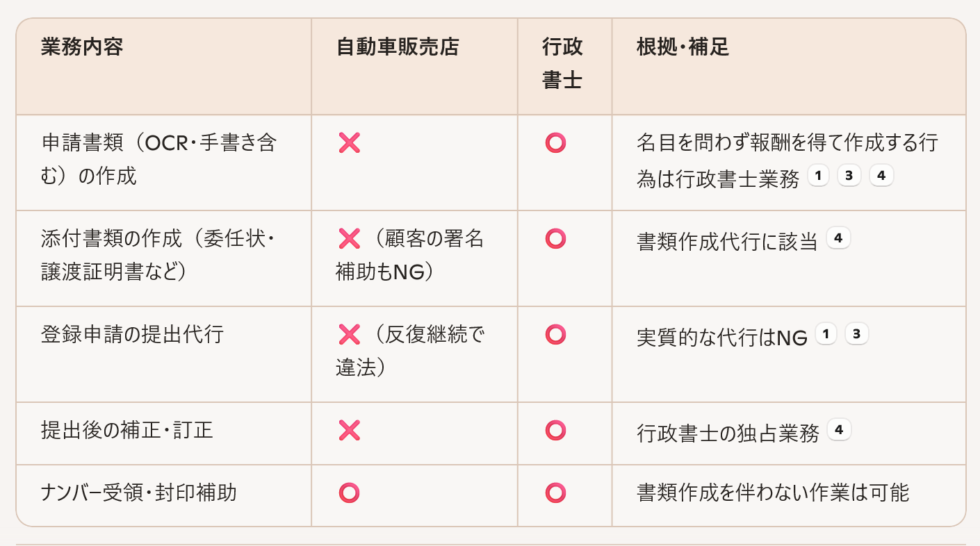Open citation 4 next to 書類作成代行に該当
The image size is (980, 546).
838,239
